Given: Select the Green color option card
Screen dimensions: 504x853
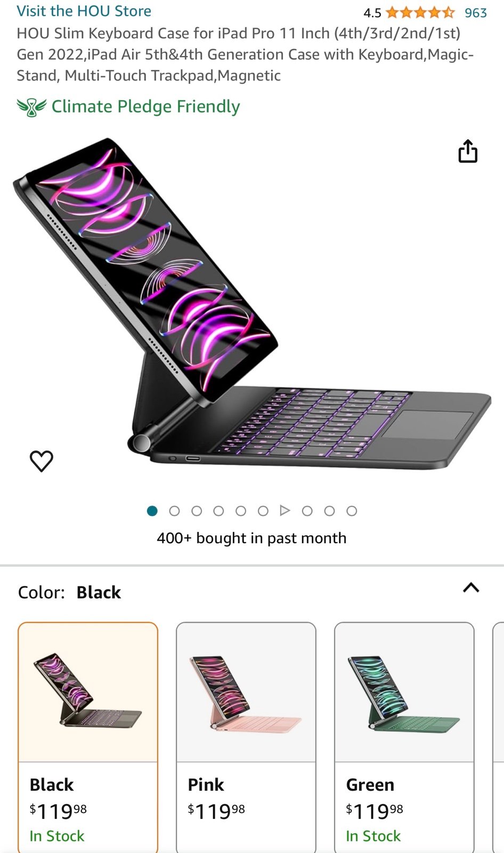Looking at the screenshot, I should [x=404, y=737].
